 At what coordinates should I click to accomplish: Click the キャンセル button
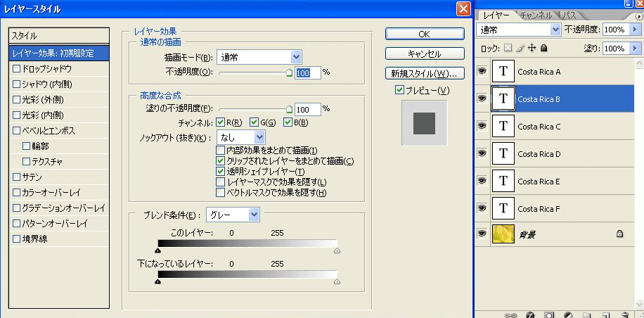[425, 54]
